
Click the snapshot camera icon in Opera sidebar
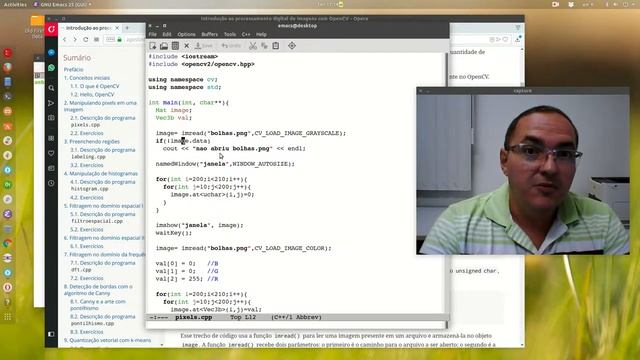pos(51,118)
